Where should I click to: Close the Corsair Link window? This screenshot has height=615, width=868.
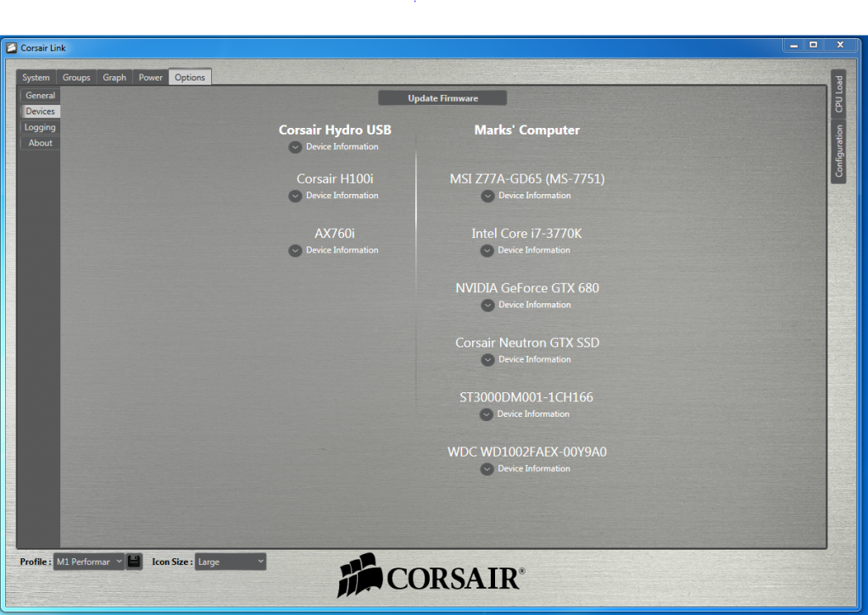[840, 45]
